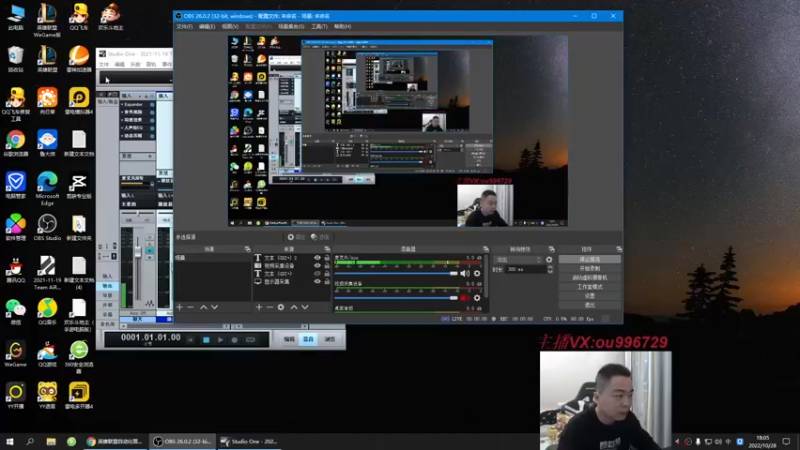Image resolution: width=800 pixels, height=450 pixels.
Task: Click the channel fader in the Studio One mixer
Action: [x=138, y=252]
